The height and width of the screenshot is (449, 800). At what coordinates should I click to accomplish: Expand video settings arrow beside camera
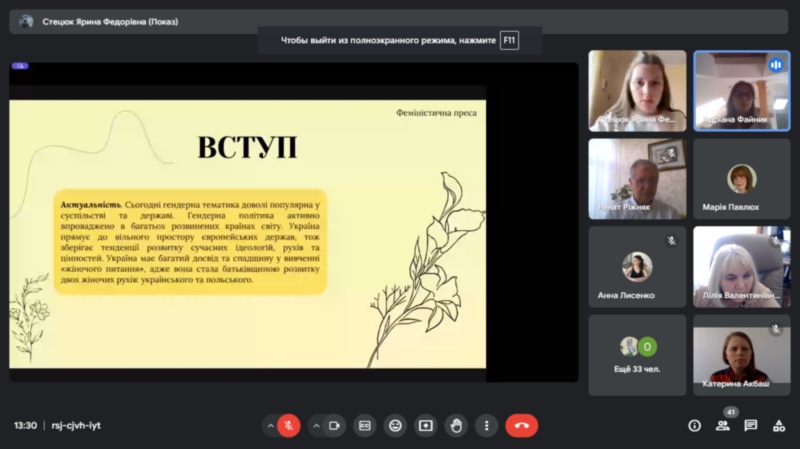[x=316, y=425]
